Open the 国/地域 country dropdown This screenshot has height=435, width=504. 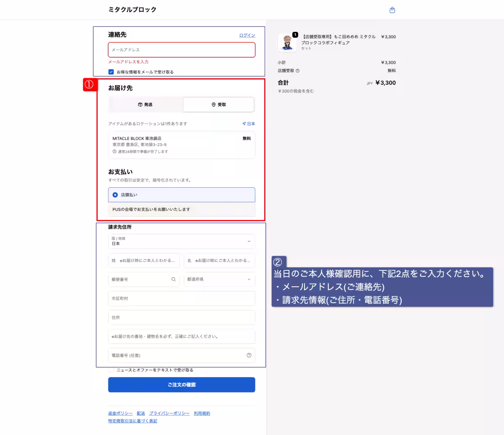[x=181, y=241]
